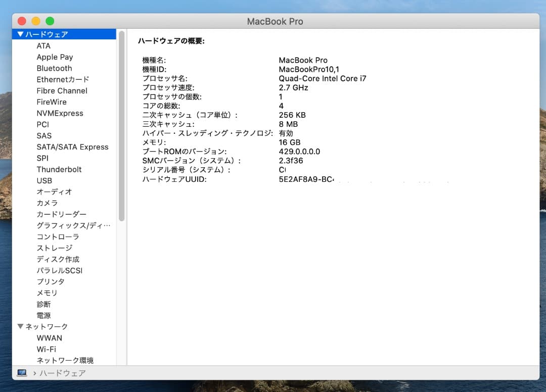The height and width of the screenshot is (392, 546).
Task: Click Quad-Core Intel Core i7 value
Action: click(323, 78)
